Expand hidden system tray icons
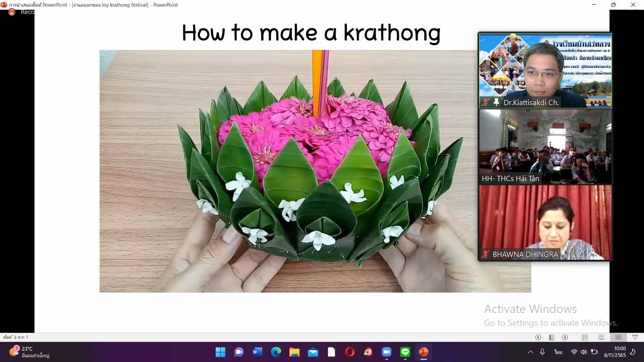Image resolution: width=644 pixels, height=362 pixels. tap(530, 352)
